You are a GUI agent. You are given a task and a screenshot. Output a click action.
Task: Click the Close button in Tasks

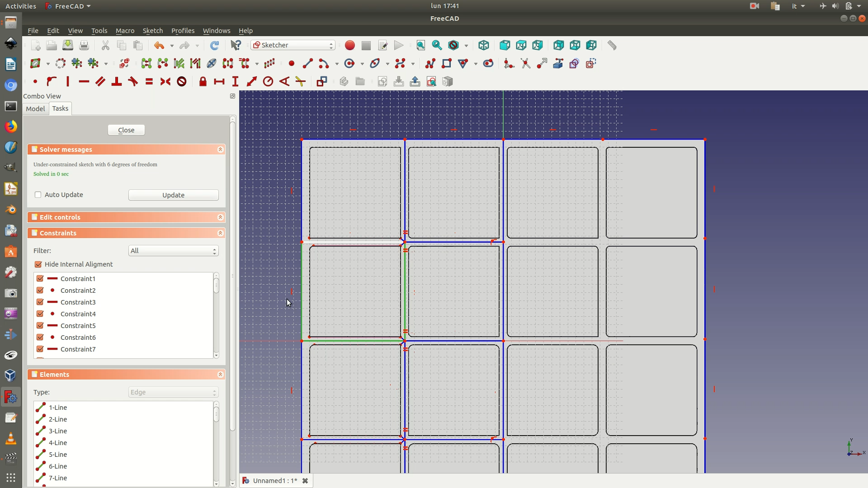[x=126, y=130]
